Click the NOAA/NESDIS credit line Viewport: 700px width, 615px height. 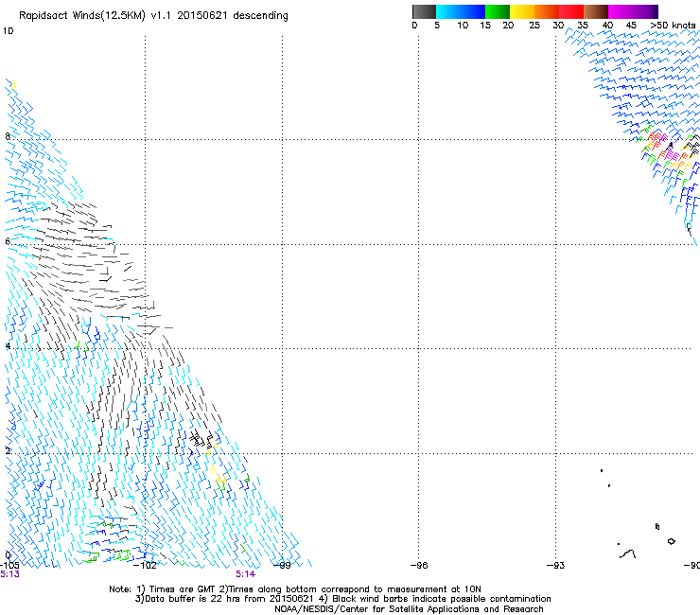[409, 609]
